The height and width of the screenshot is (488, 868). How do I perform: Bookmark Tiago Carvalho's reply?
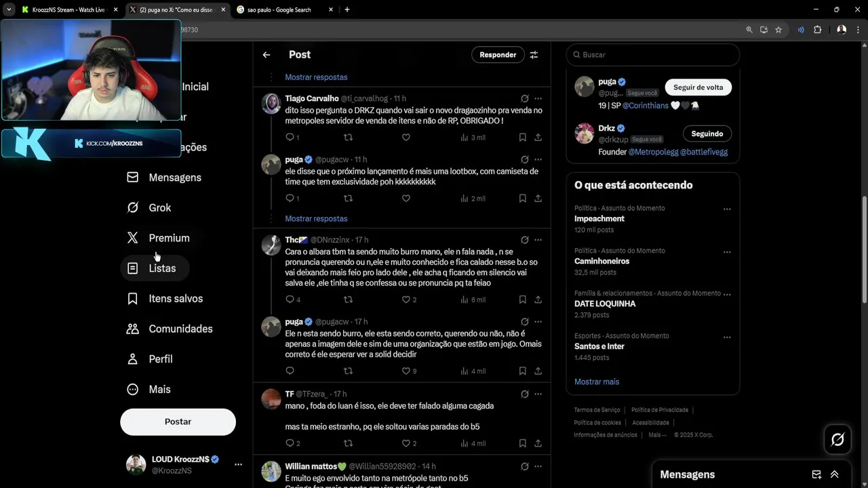tap(522, 138)
